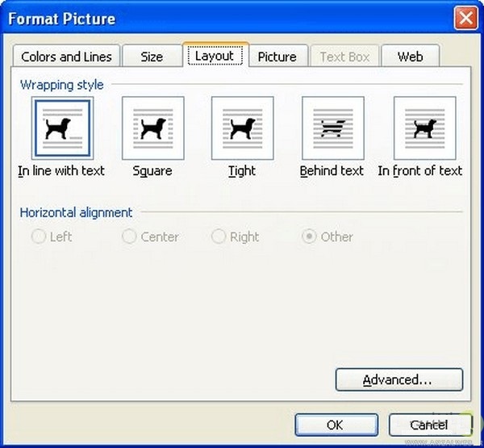Screen dimensions: 484x448
Task: Go to the Picture tab
Action: coord(277,57)
